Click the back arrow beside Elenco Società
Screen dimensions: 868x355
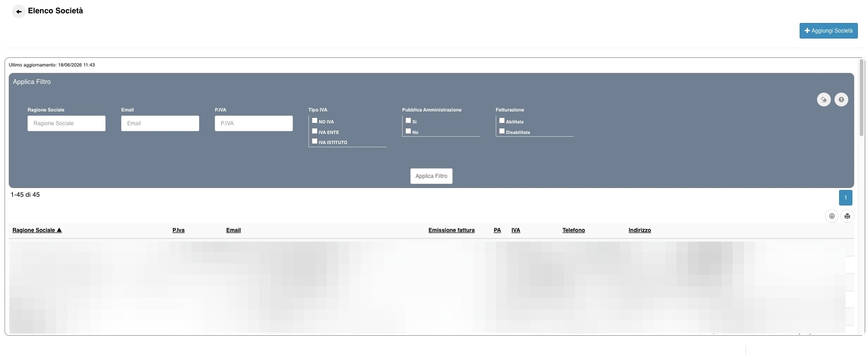click(x=19, y=11)
